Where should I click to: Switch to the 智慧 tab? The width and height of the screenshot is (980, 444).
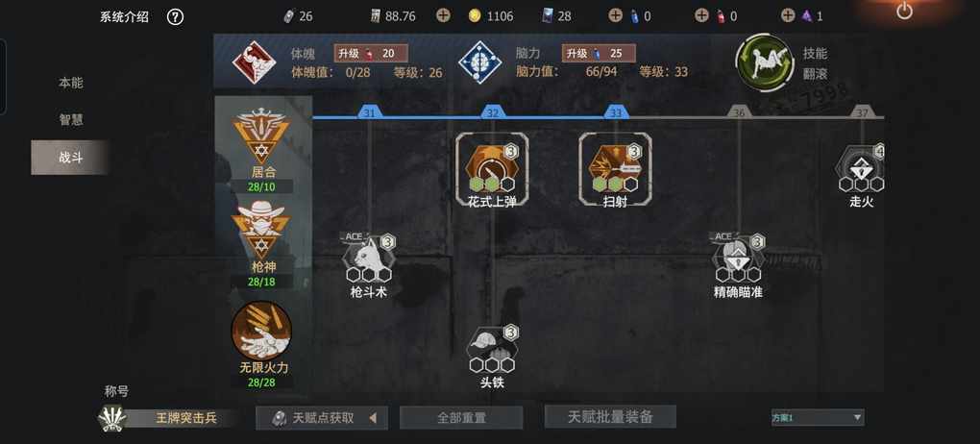[x=71, y=119]
